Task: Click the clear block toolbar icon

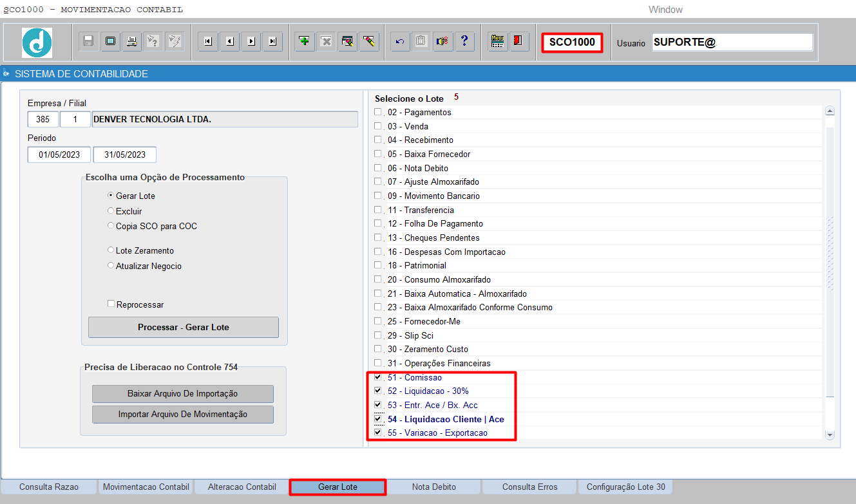Action: (348, 41)
